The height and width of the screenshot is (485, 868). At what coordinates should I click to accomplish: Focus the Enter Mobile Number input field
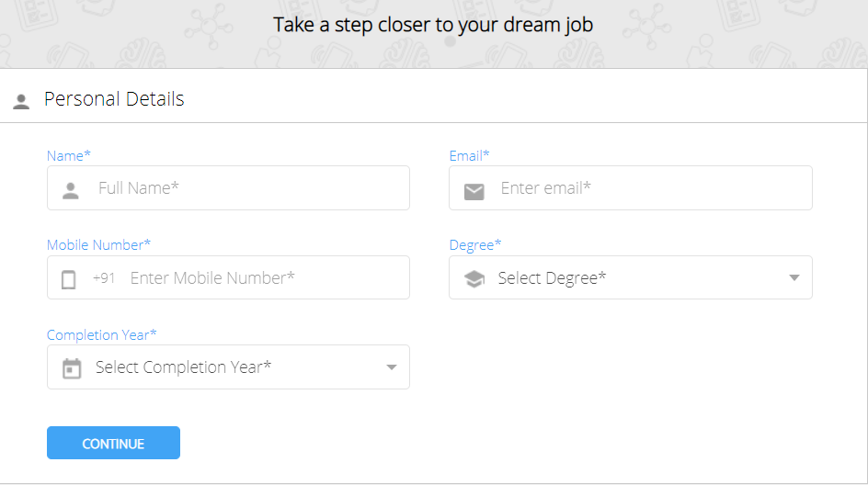[x=228, y=277]
